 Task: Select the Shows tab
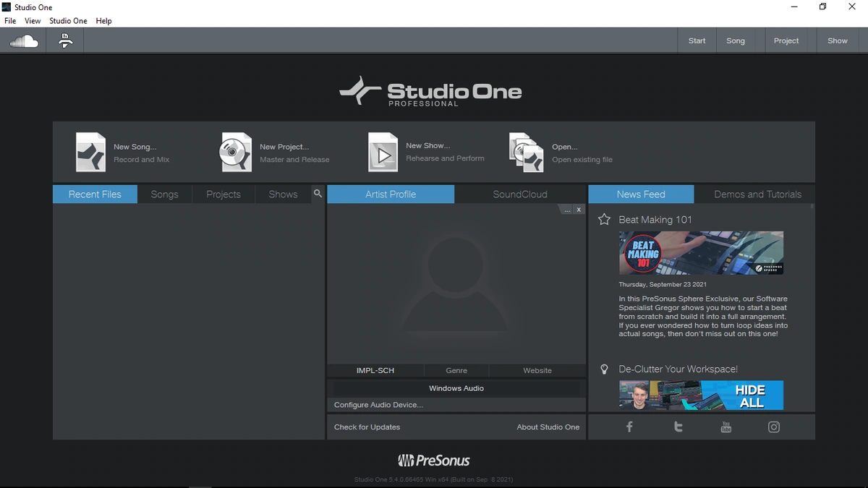click(283, 194)
